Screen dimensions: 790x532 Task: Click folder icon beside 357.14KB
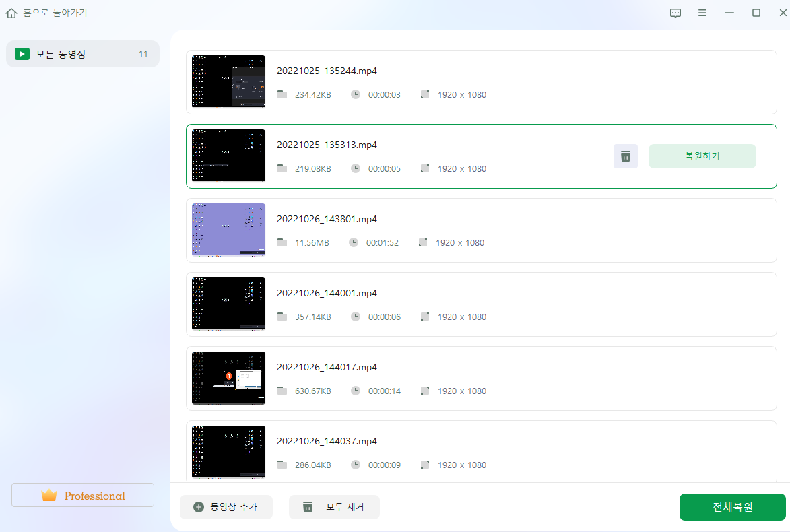(282, 317)
